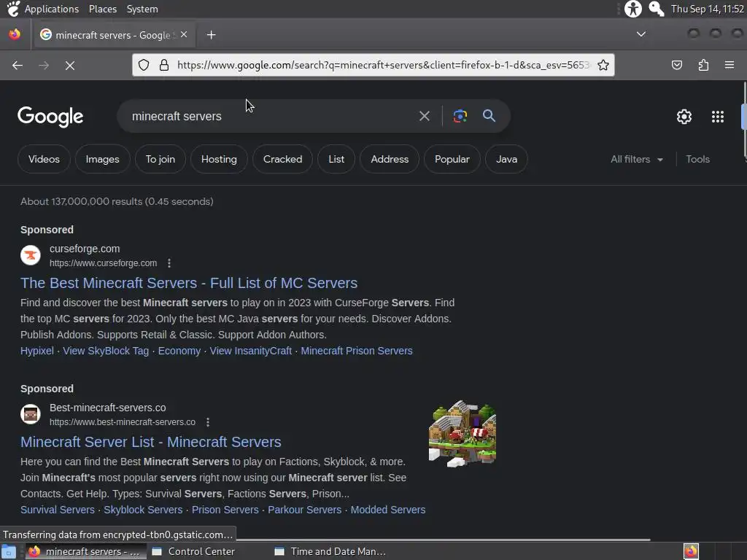Select the To join filter chip

pos(160,159)
